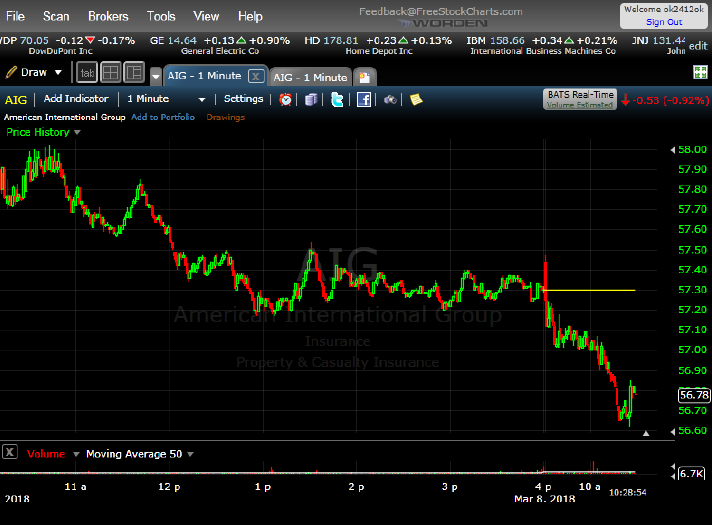Image resolution: width=712 pixels, height=525 pixels.
Task: Click the alarm clock alert icon
Action: click(286, 99)
